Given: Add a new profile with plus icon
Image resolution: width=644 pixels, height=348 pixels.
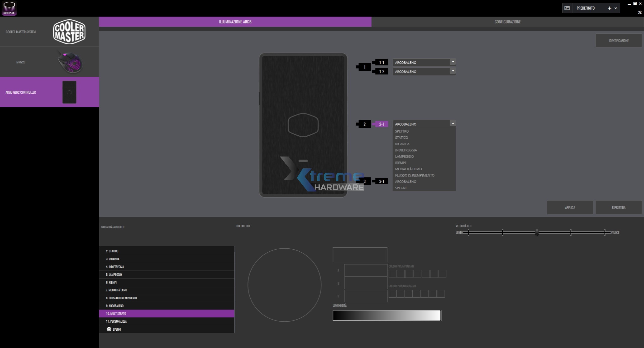Looking at the screenshot, I should tap(609, 8).
